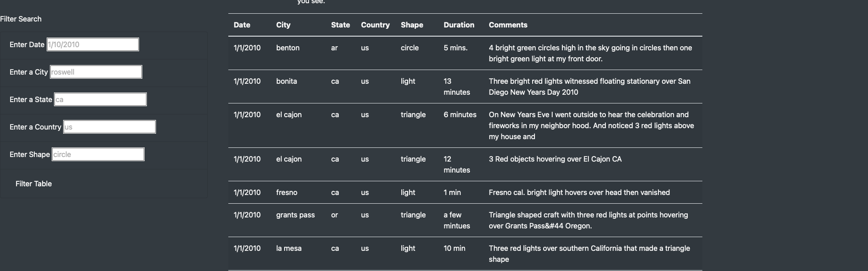Click the Enter Date input field
Viewport: 868px width, 271px height.
[92, 44]
